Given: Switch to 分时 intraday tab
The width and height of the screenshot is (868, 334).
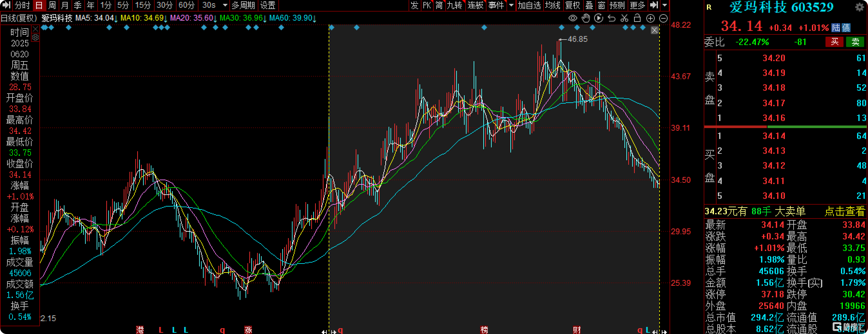Looking at the screenshot, I should tap(22, 5).
